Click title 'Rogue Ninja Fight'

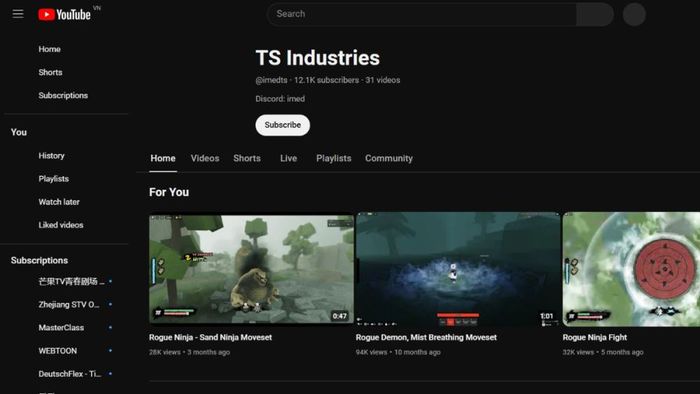click(x=595, y=338)
